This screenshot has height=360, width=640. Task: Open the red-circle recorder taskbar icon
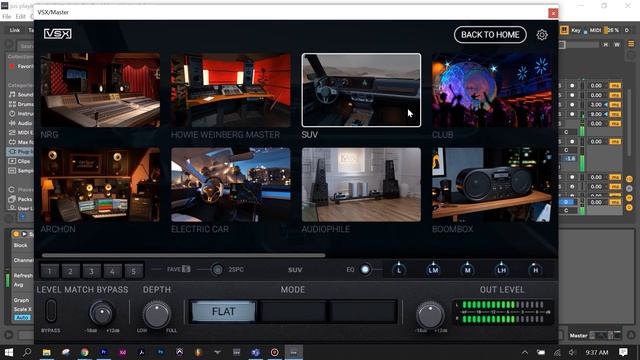[x=275, y=352]
